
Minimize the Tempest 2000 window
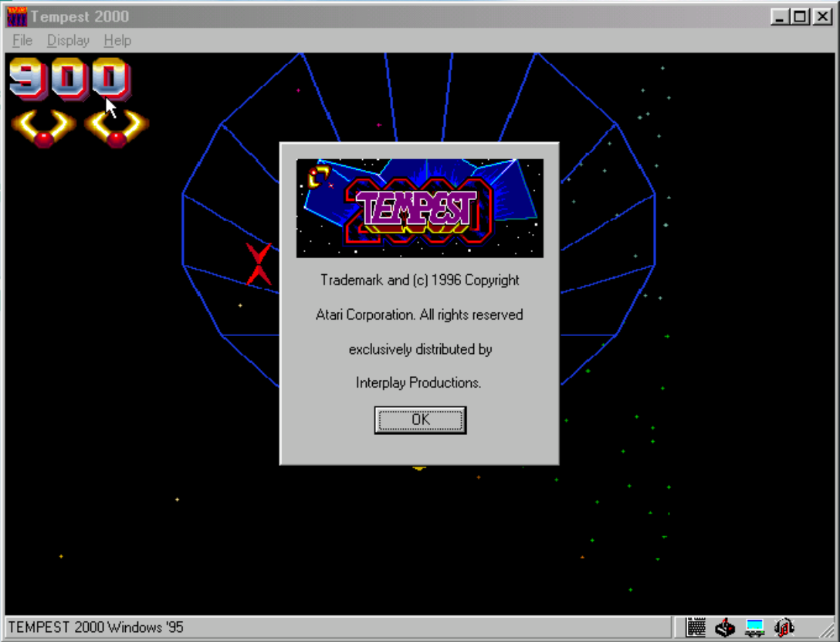(x=780, y=17)
